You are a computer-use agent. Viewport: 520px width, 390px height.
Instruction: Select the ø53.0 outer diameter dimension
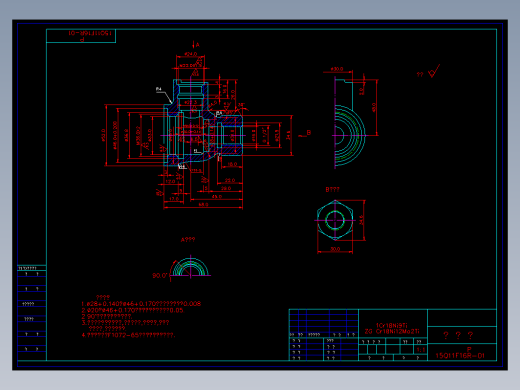pyautogui.click(x=103, y=135)
